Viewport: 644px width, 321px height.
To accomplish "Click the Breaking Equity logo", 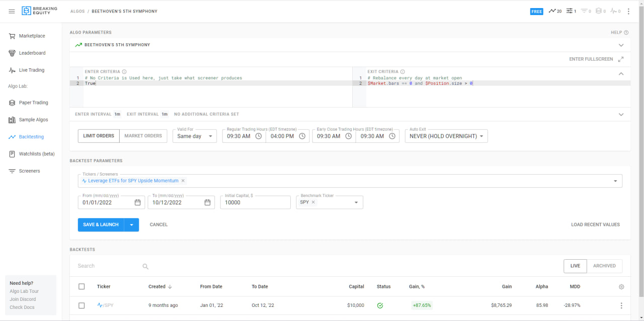I will [x=39, y=11].
